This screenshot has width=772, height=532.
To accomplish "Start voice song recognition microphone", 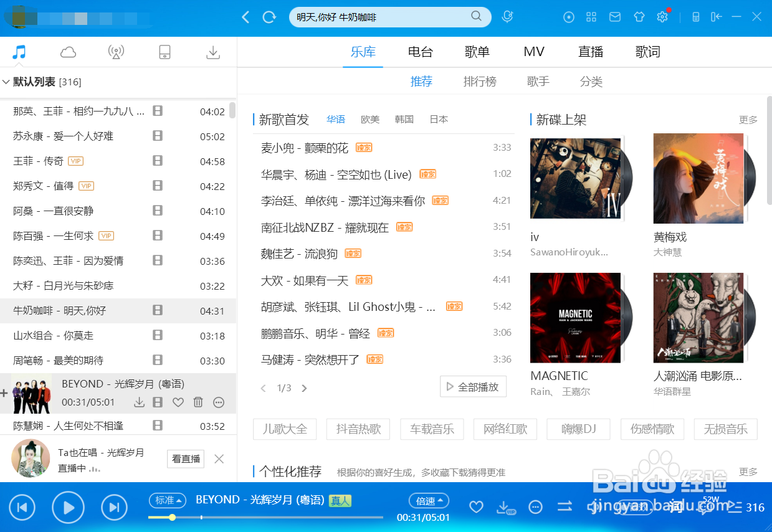I will pos(508,17).
